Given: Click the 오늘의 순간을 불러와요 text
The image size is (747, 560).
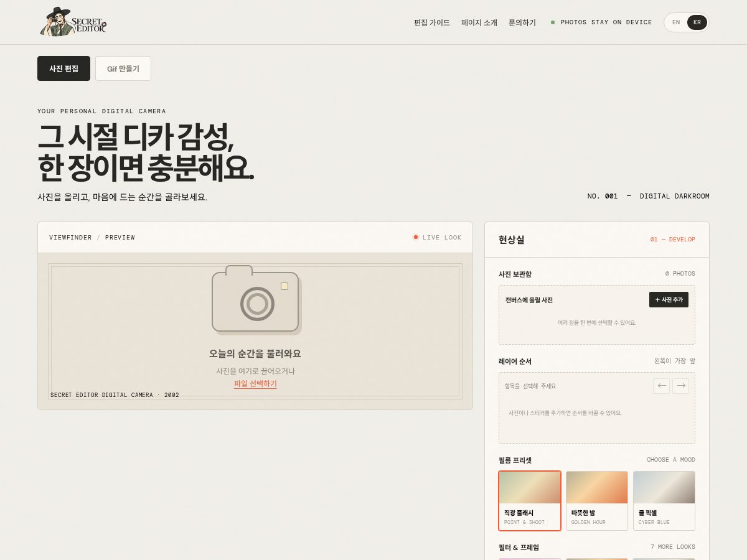Looking at the screenshot, I should pyautogui.click(x=255, y=353).
